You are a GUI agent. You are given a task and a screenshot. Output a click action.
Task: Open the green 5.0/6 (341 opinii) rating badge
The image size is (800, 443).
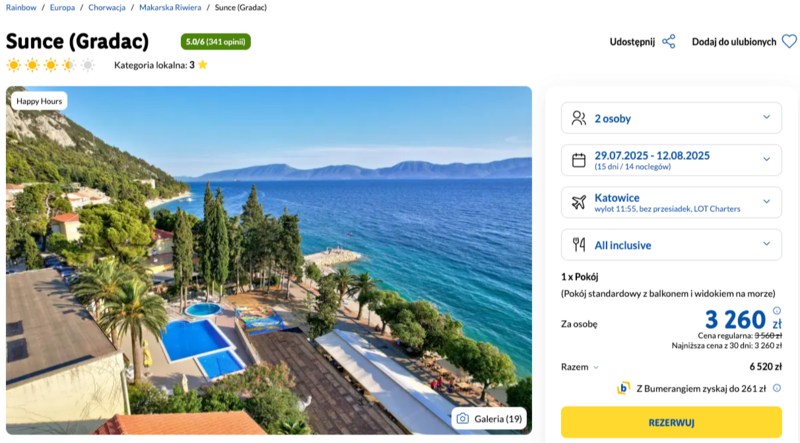click(215, 42)
